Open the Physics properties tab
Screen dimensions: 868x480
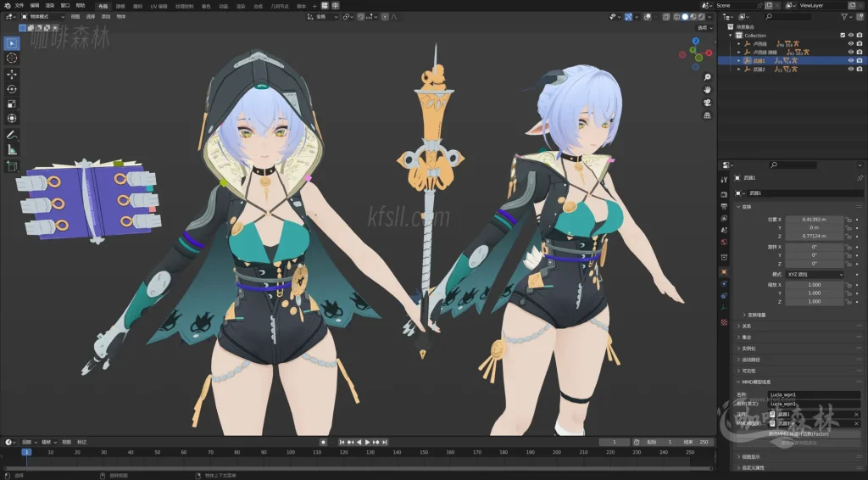pyautogui.click(x=724, y=283)
